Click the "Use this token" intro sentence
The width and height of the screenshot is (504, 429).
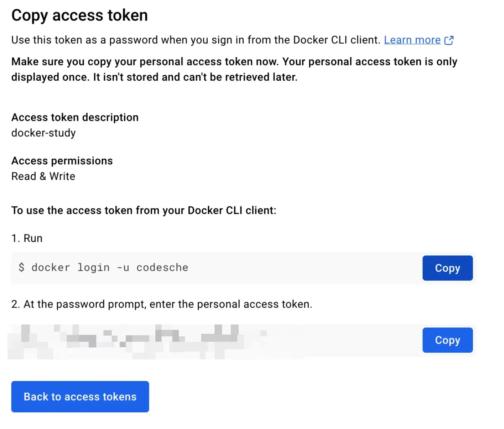click(195, 40)
